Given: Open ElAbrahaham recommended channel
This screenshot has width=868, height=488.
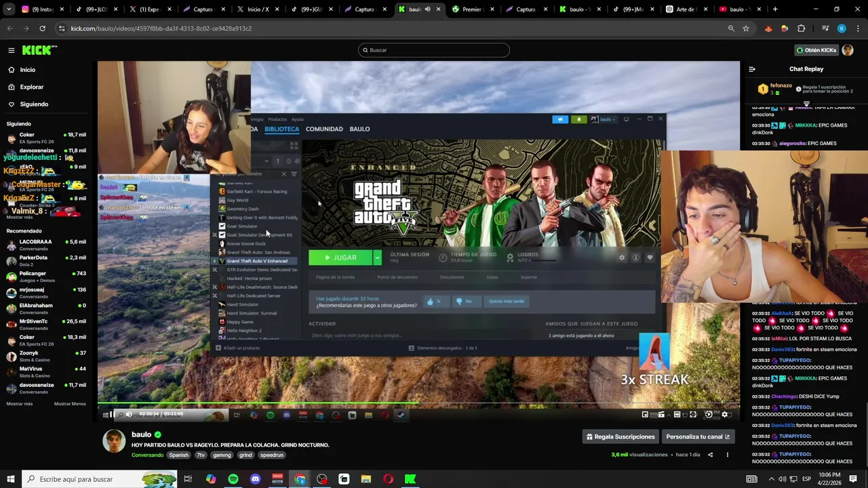Looking at the screenshot, I should (x=46, y=308).
